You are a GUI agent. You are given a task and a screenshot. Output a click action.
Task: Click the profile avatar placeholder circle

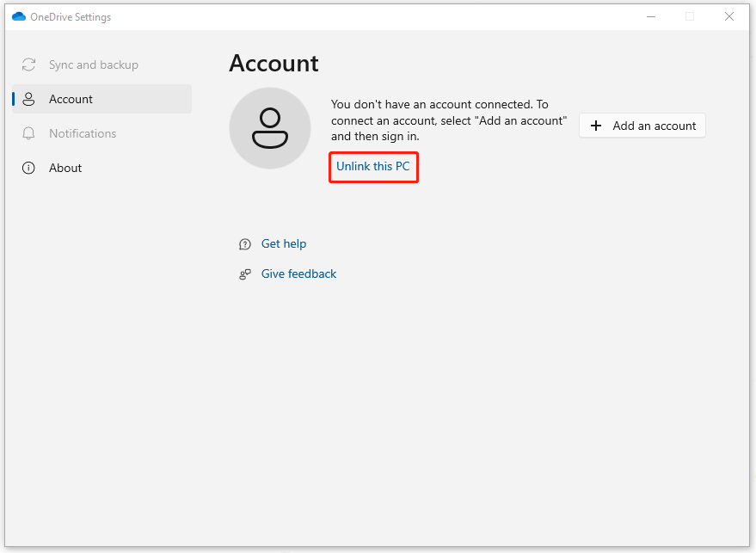pos(270,127)
